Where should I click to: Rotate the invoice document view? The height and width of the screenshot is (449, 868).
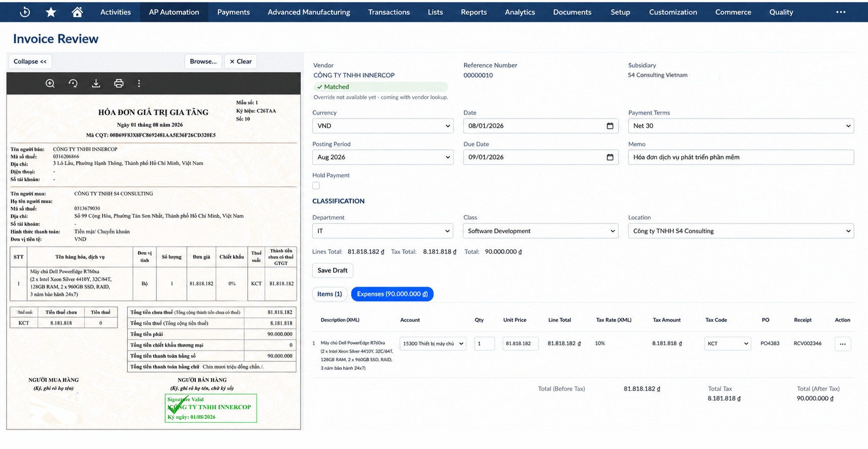point(73,84)
